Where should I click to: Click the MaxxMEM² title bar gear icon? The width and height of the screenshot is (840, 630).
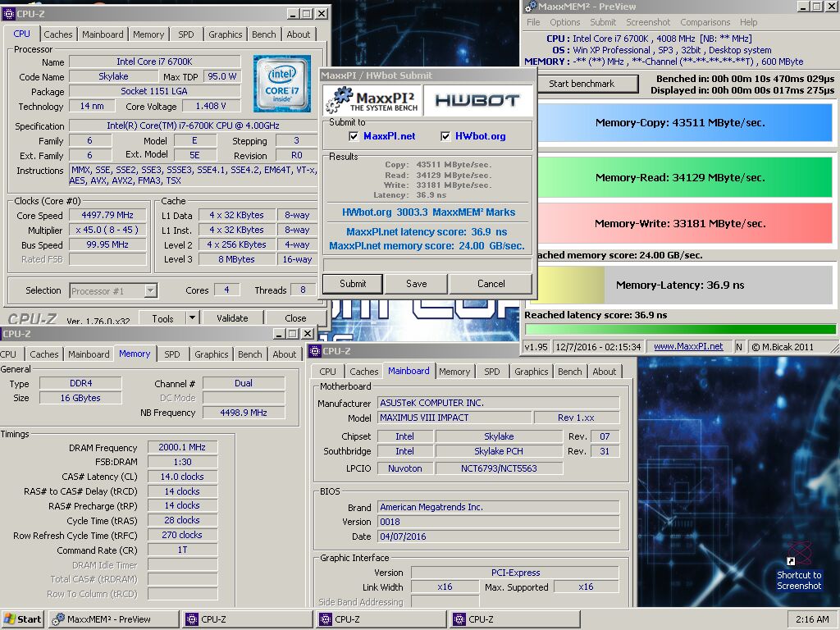tap(531, 7)
